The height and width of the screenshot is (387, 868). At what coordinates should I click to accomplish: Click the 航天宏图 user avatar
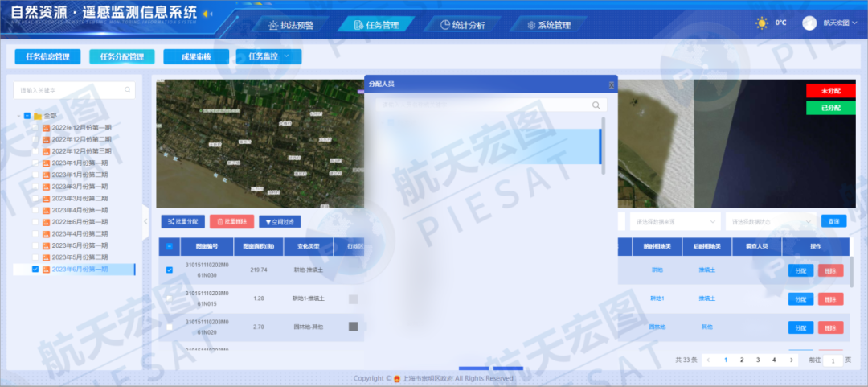point(809,23)
